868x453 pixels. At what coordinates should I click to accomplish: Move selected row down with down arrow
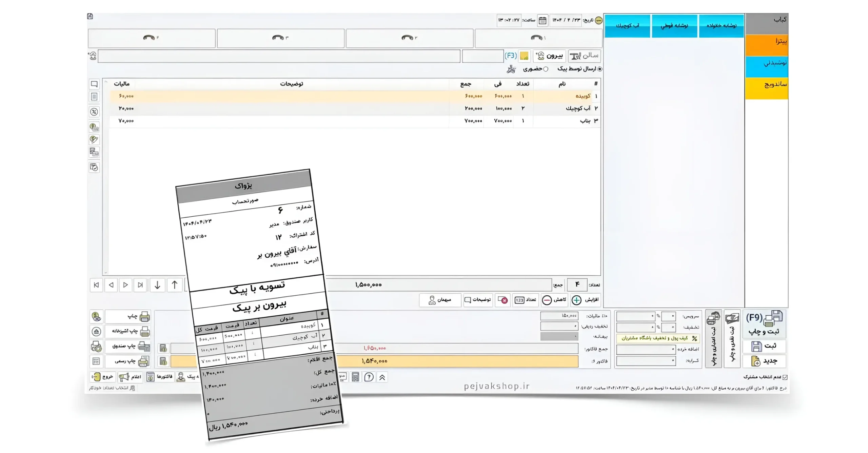pyautogui.click(x=157, y=285)
